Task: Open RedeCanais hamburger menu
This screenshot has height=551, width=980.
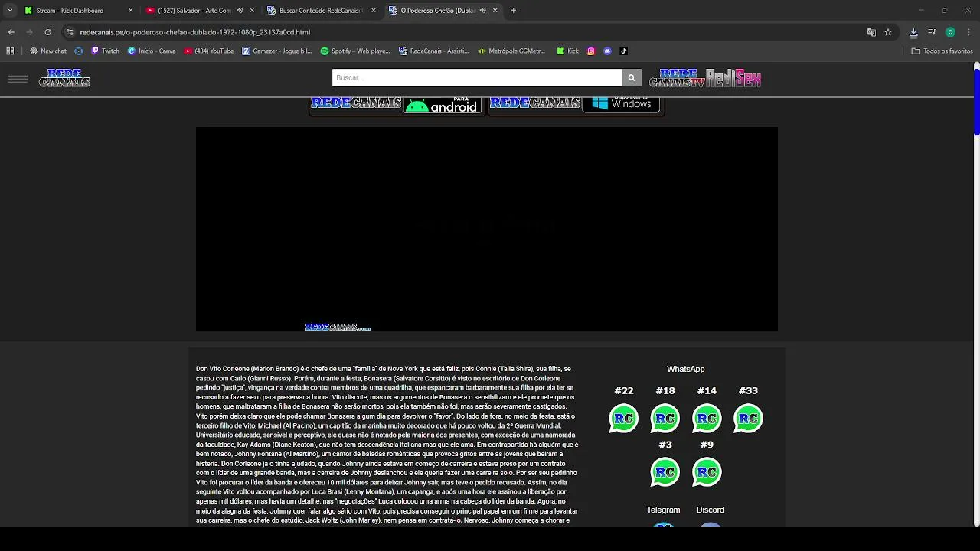Action: point(18,79)
